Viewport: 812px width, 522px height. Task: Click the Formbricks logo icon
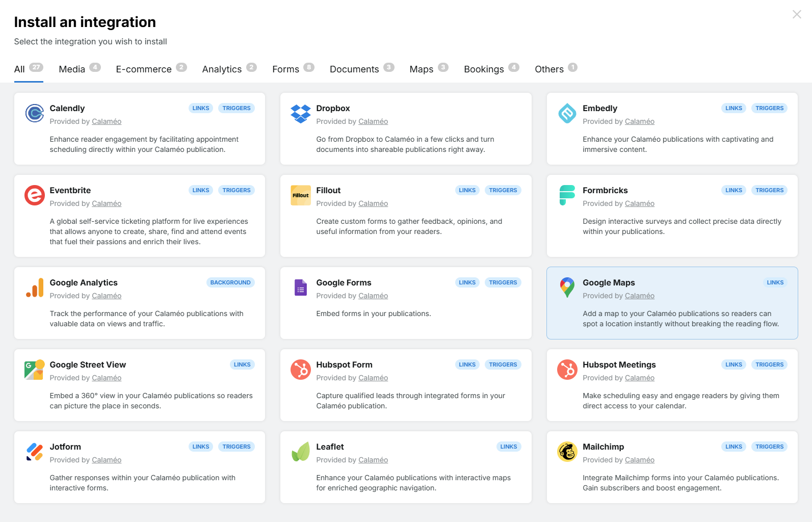(567, 195)
